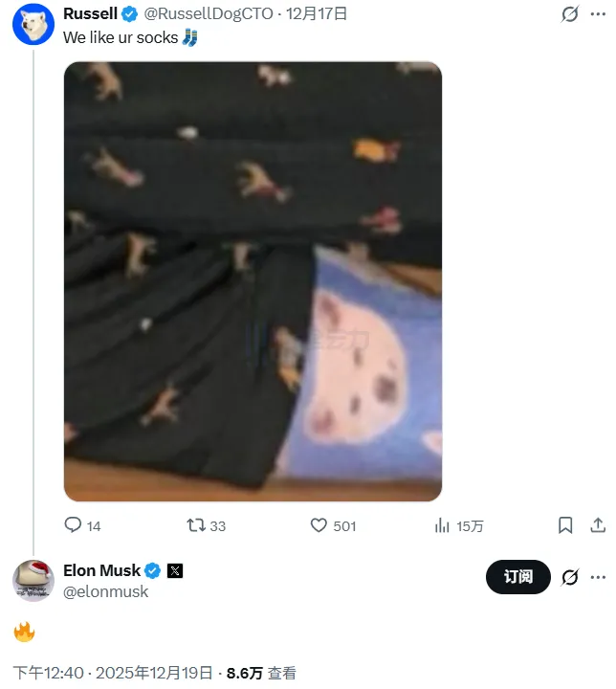Open Elon Musk's profile avatar

33,580
